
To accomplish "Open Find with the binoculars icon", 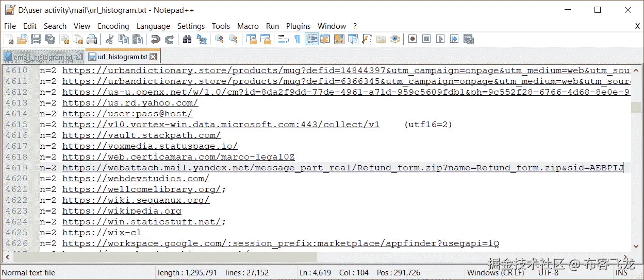I will pos(187,39).
